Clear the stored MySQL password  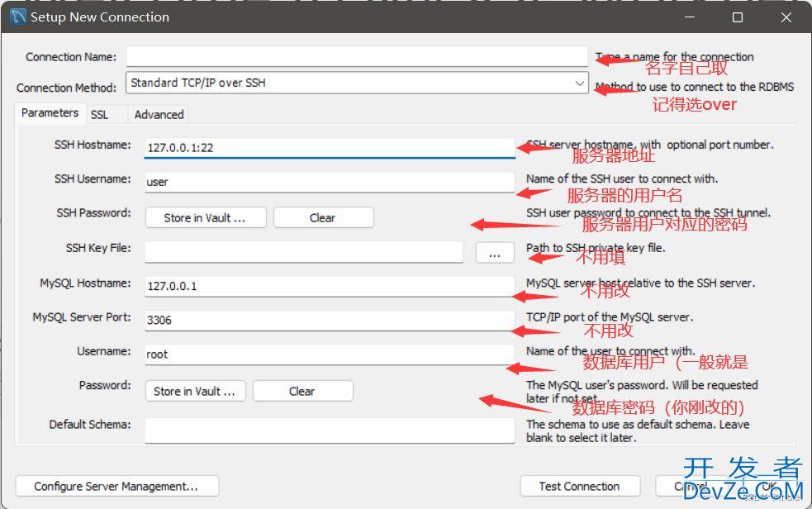302,391
